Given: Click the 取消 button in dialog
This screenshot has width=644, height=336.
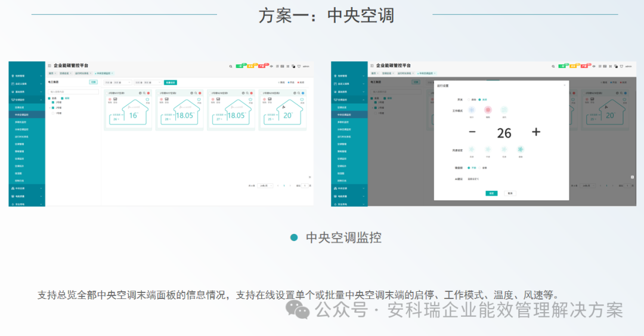Looking at the screenshot, I should pos(510,193).
